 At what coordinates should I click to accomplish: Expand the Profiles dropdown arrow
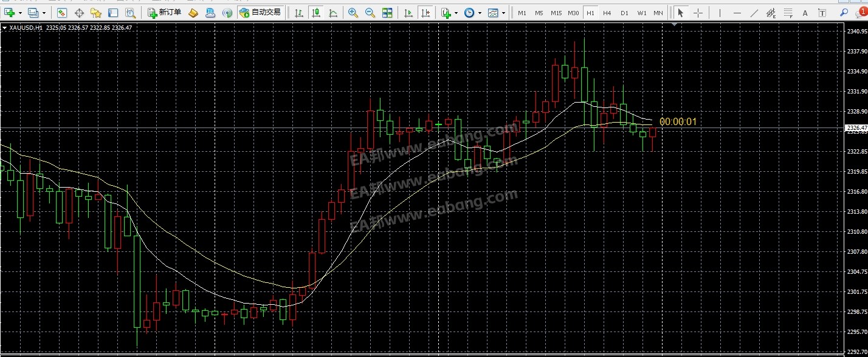pyautogui.click(x=44, y=13)
